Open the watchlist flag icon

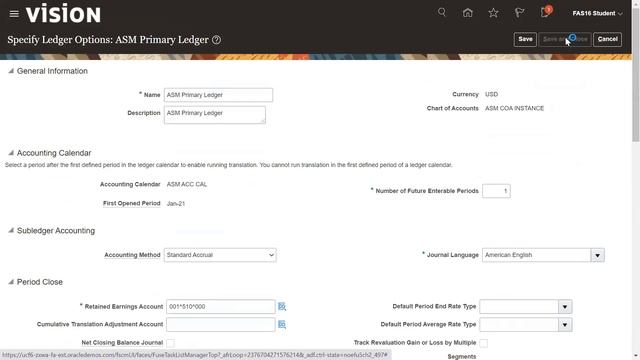519,13
